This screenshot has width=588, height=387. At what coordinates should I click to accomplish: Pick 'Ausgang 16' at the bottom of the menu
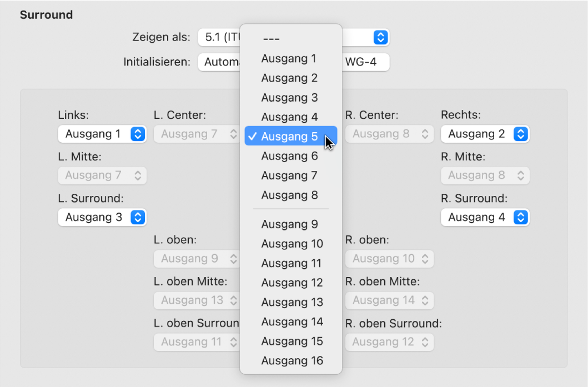point(292,360)
